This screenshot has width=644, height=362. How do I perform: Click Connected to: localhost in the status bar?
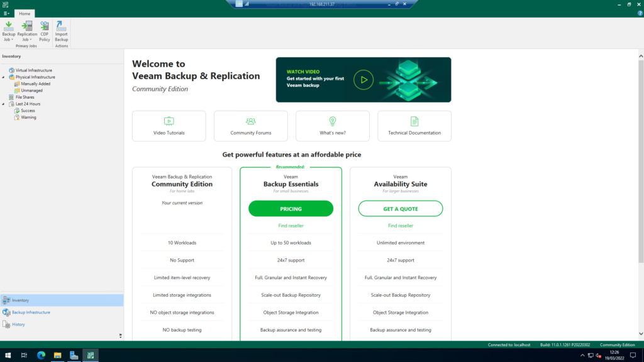(x=509, y=345)
